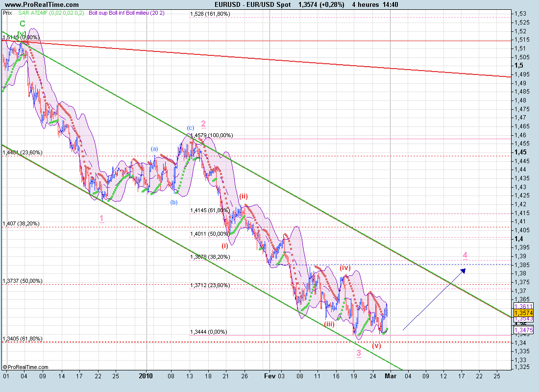Screen dimensions: 539x392
Task: Click the red (iv) subwave label
Action: click(x=345, y=268)
